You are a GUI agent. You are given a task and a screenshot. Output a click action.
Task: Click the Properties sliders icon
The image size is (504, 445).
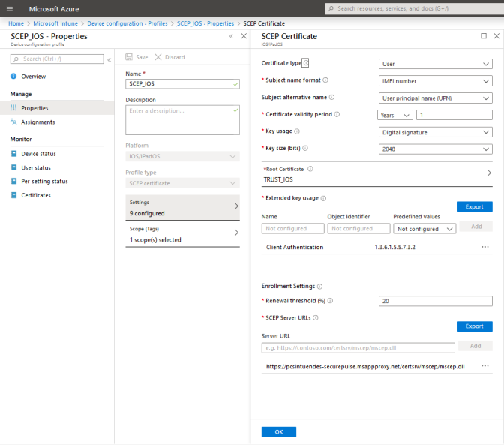[13, 108]
